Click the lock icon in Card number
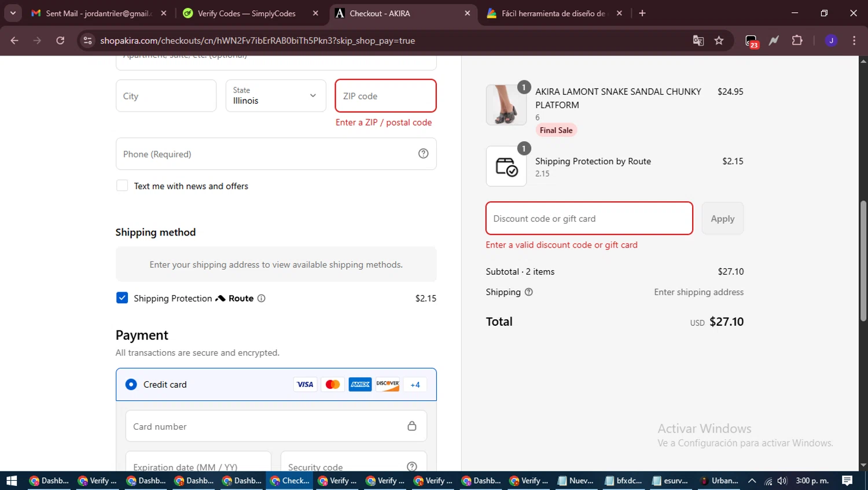Screen dimensions: 868x490 [412, 426]
